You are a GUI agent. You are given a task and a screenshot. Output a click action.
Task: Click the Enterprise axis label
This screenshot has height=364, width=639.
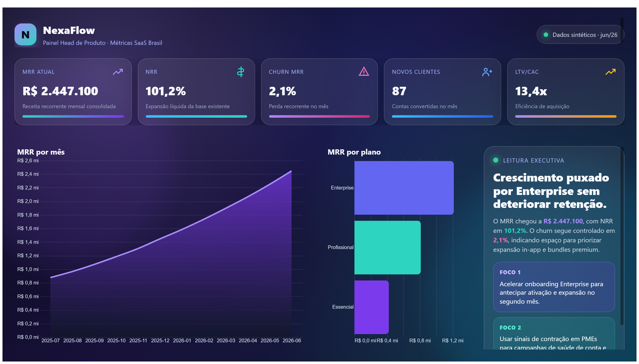point(342,188)
